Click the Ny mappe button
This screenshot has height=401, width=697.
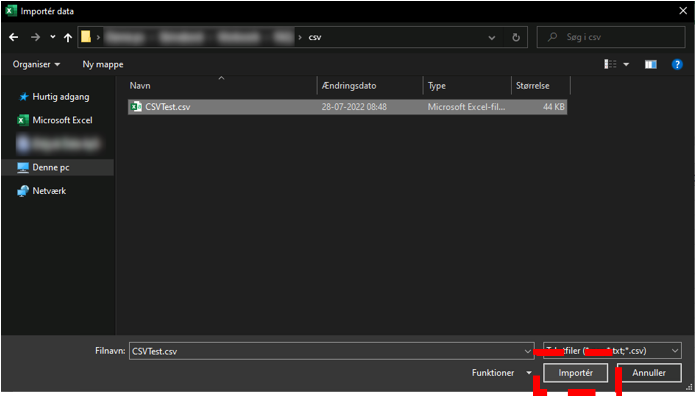click(x=103, y=64)
